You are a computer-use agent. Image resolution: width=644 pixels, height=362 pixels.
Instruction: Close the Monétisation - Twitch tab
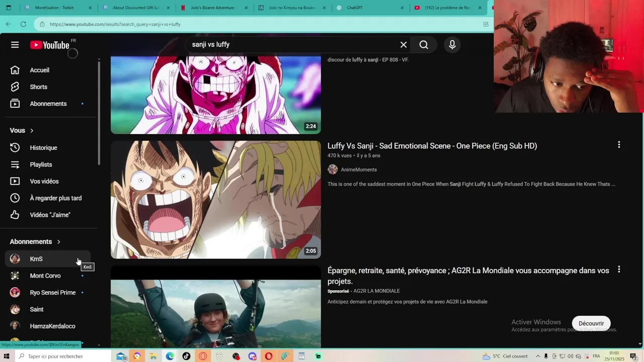[x=90, y=8]
